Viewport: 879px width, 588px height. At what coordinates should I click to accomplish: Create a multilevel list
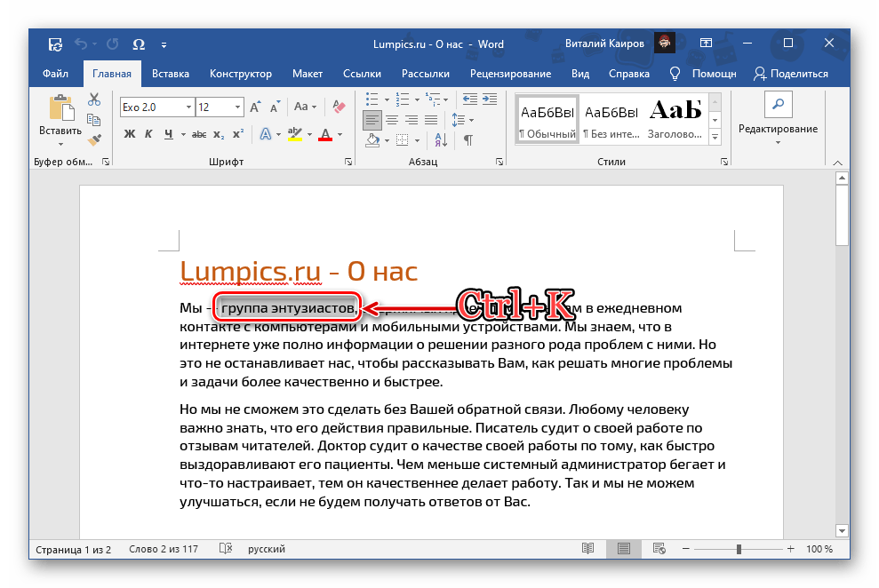[432, 99]
